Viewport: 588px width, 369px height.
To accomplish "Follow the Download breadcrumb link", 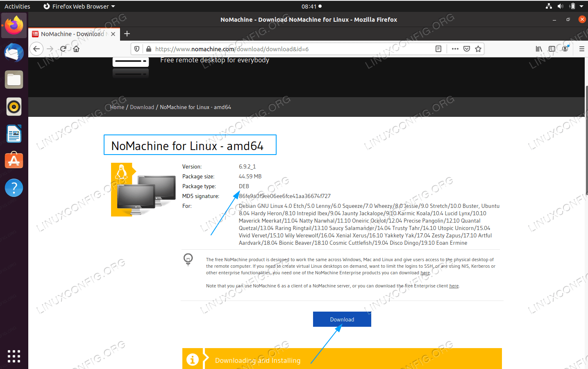I will coord(142,107).
